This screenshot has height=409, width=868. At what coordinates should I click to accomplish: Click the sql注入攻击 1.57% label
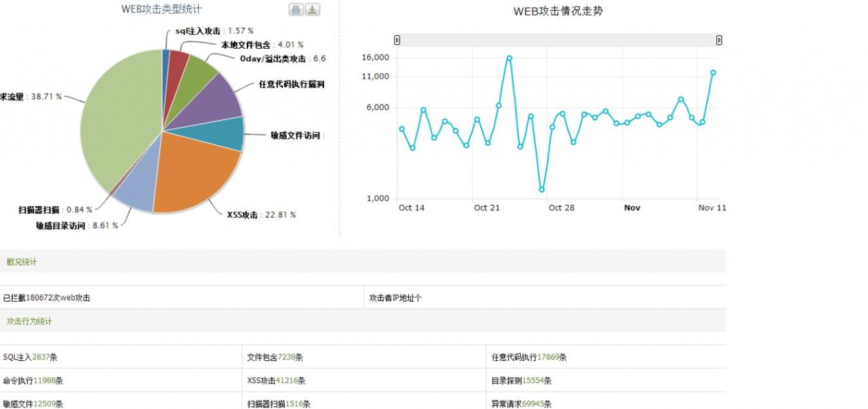point(215,31)
